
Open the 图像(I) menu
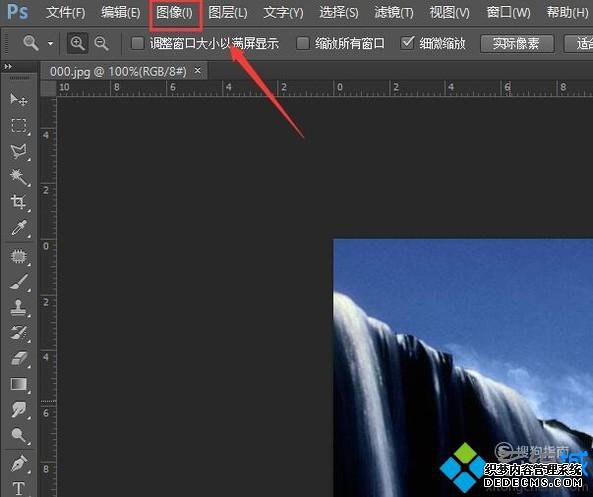tap(174, 13)
